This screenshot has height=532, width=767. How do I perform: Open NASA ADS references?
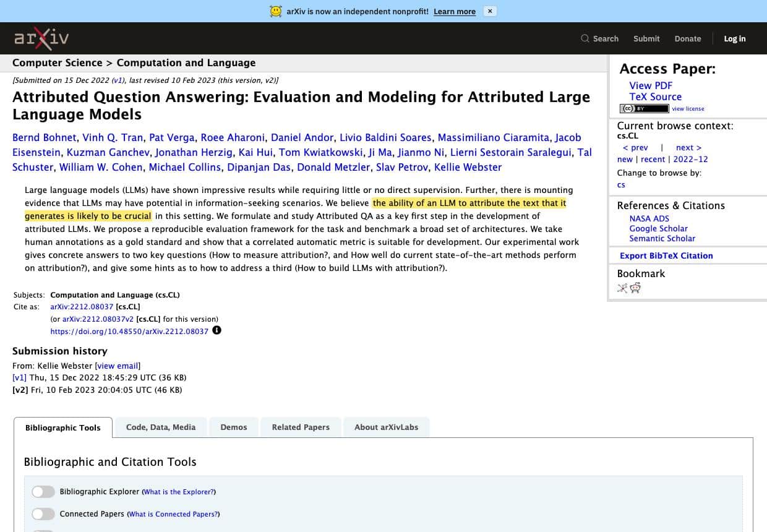point(649,218)
